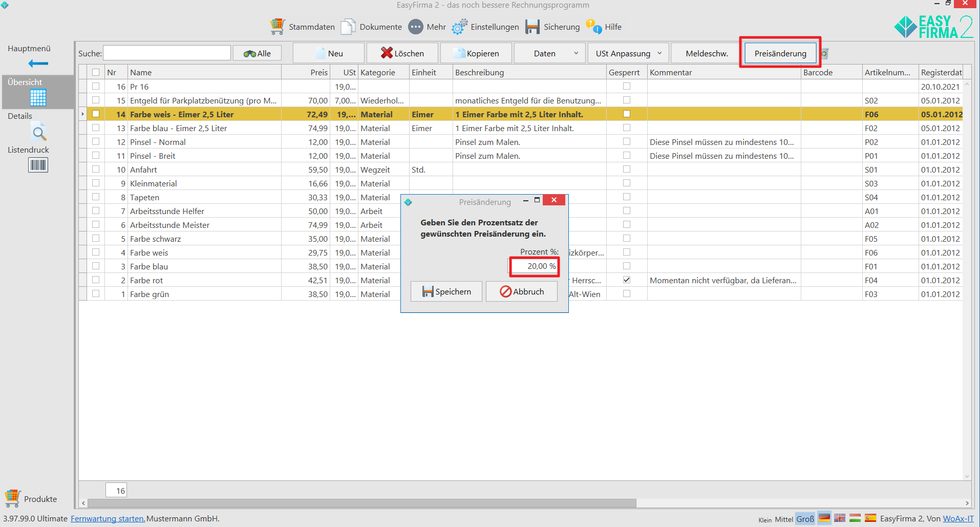
Task: Click the EasyFirma icon in Preisänderung dialog title
Action: [x=408, y=202]
